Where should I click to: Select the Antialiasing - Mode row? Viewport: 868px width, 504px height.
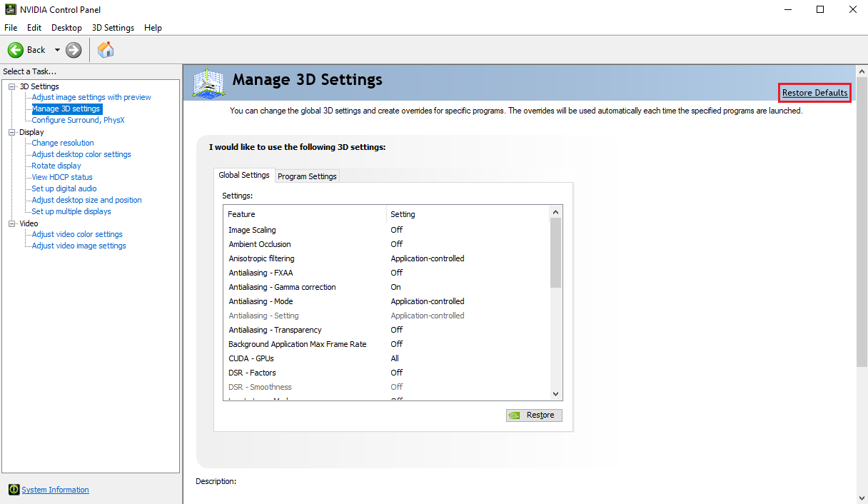point(387,301)
